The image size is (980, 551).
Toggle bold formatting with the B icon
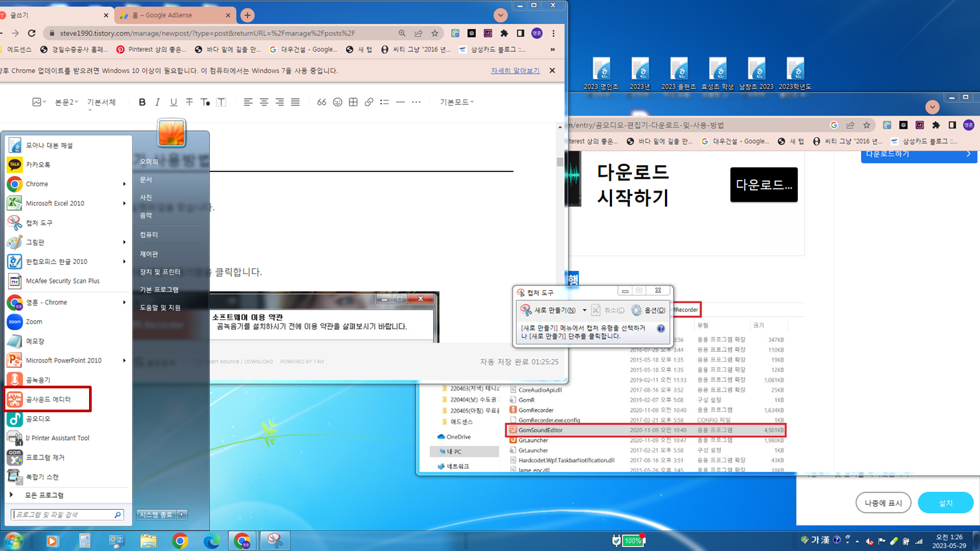pos(142,102)
